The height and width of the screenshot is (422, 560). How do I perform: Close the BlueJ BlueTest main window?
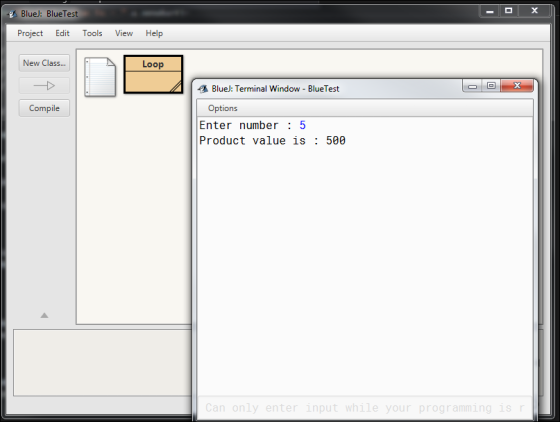(x=534, y=11)
